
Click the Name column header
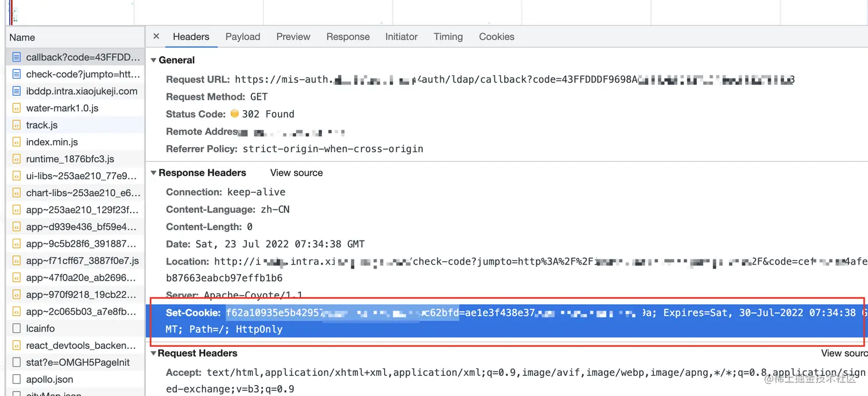75,37
